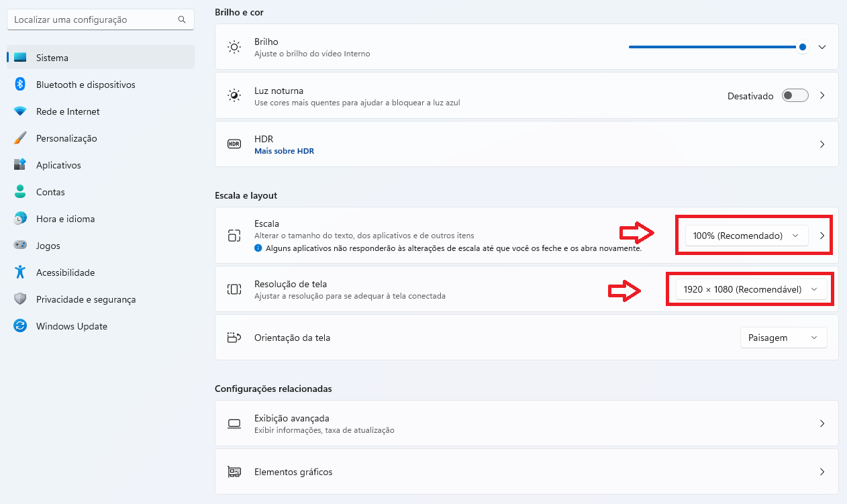Open the Escala dropdown 100% (Recomendado)
The image size is (847, 504).
[x=746, y=236]
